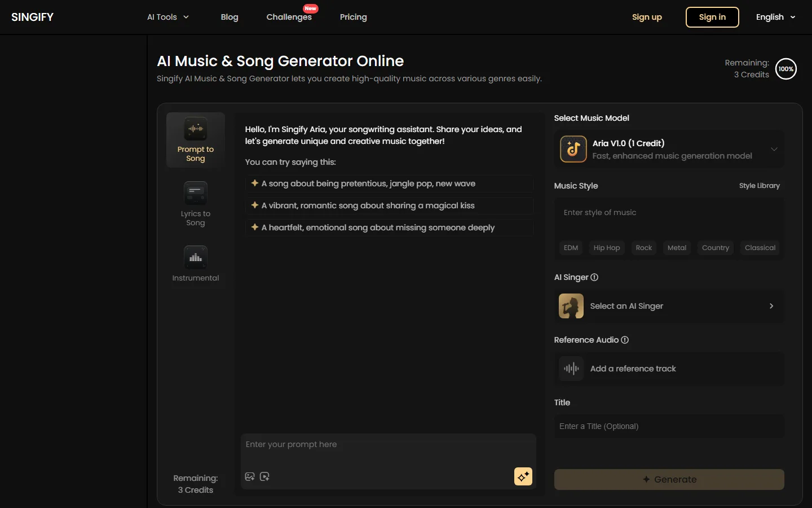Open the English language dropdown
Screen dimensions: 812x508
pos(776,17)
